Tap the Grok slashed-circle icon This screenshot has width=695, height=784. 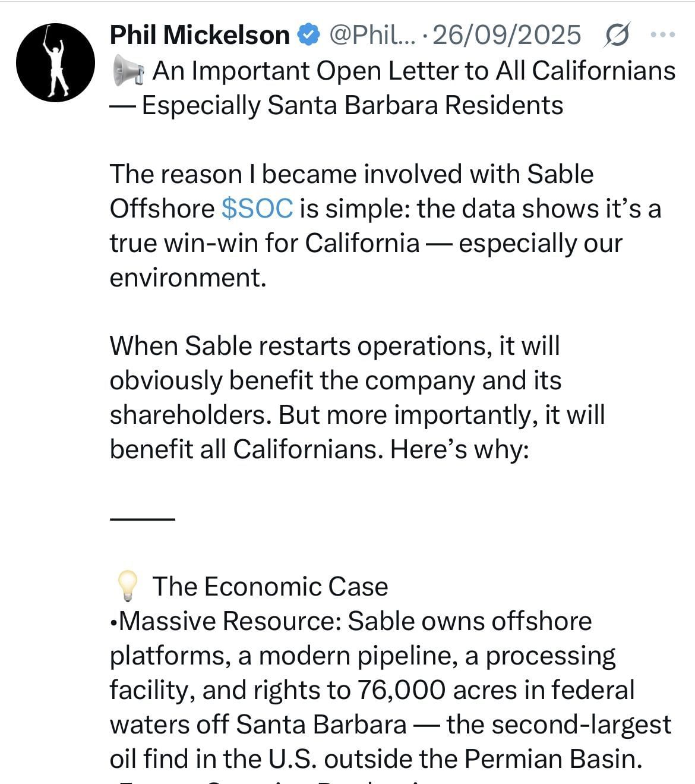coord(617,36)
